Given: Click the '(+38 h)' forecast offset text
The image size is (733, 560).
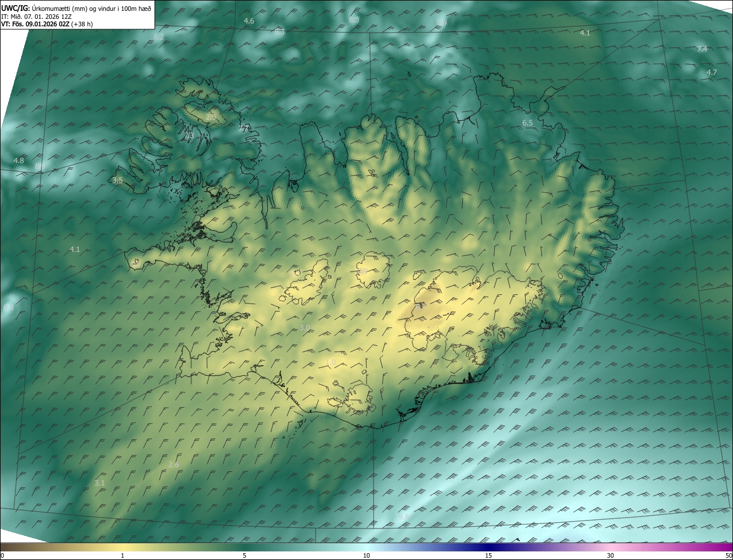Looking at the screenshot, I should [82, 24].
